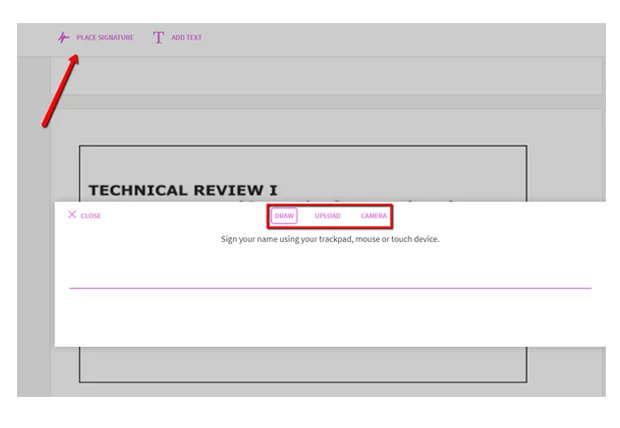Viewport: 620px width, 428px height.
Task: Click the empty toolbar area right of Add Text
Action: coord(403,39)
